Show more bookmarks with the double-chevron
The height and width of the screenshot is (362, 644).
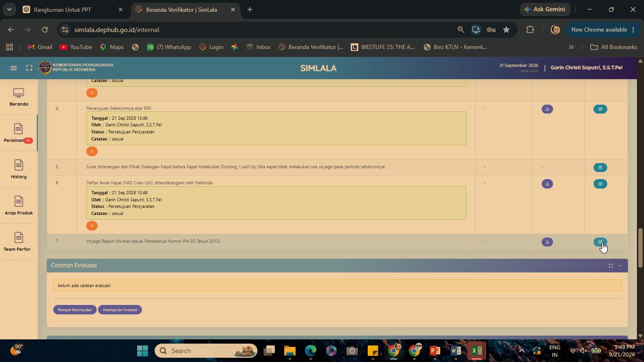coord(571,47)
